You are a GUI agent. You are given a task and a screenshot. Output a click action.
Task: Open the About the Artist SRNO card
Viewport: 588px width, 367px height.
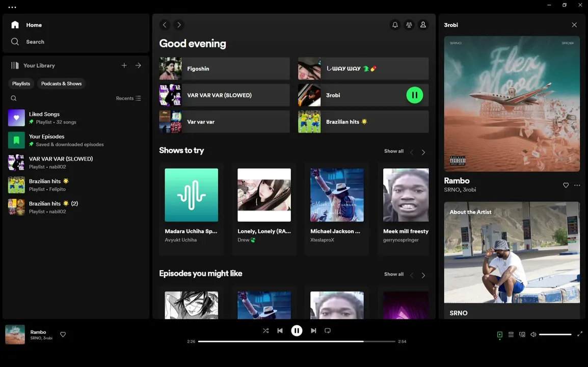coord(512,260)
